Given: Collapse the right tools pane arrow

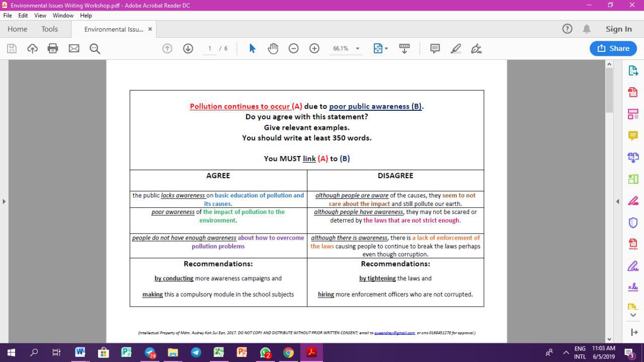Looking at the screenshot, I should 618,201.
